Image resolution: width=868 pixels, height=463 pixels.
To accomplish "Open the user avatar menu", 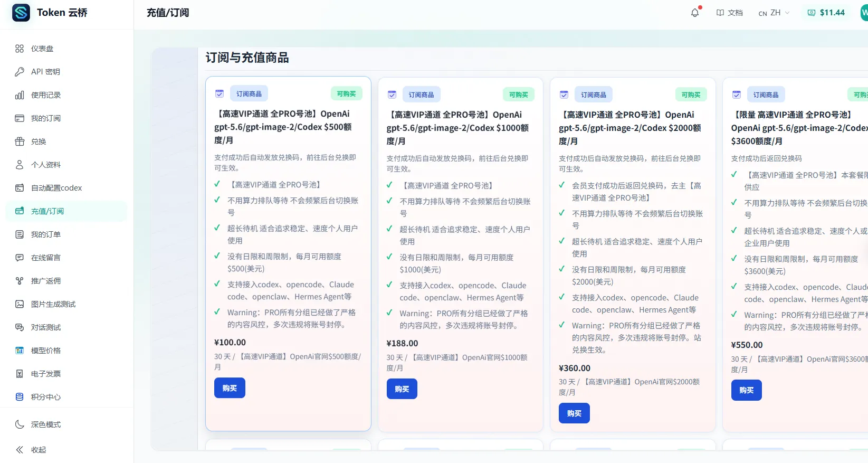I will (864, 13).
